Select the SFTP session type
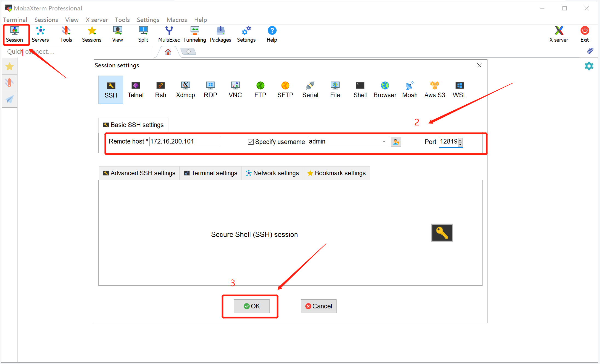The width and height of the screenshot is (600, 364). [x=285, y=90]
